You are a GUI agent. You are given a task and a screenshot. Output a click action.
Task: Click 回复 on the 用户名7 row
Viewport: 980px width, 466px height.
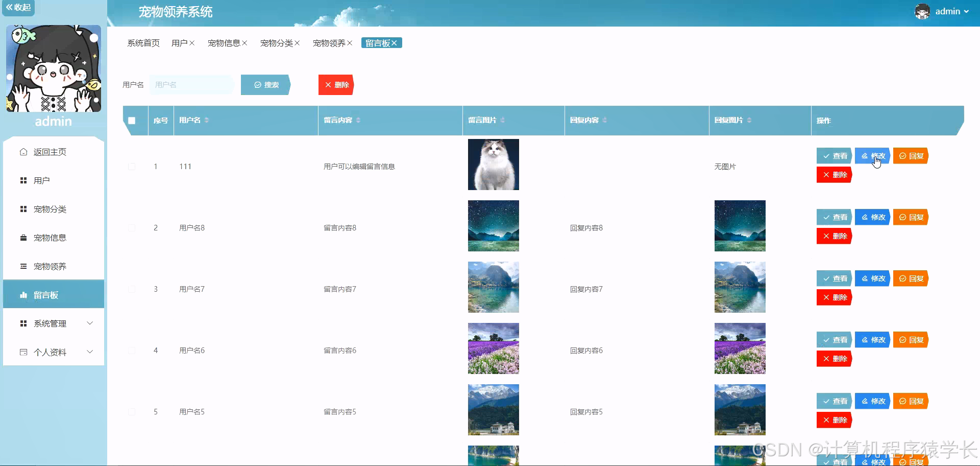click(911, 278)
